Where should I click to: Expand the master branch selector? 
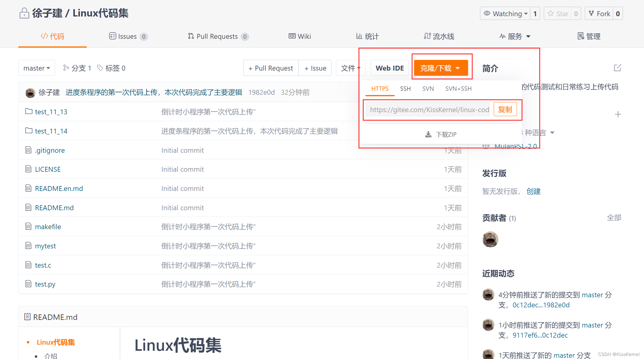[37, 68]
